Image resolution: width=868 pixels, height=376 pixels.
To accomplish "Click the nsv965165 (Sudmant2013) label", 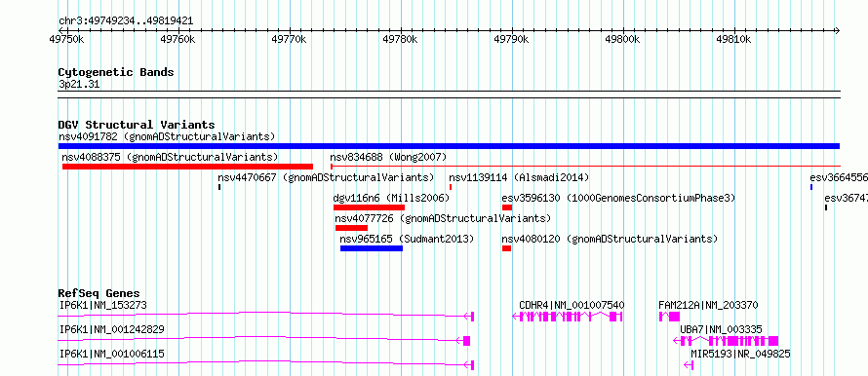I will [x=407, y=239].
